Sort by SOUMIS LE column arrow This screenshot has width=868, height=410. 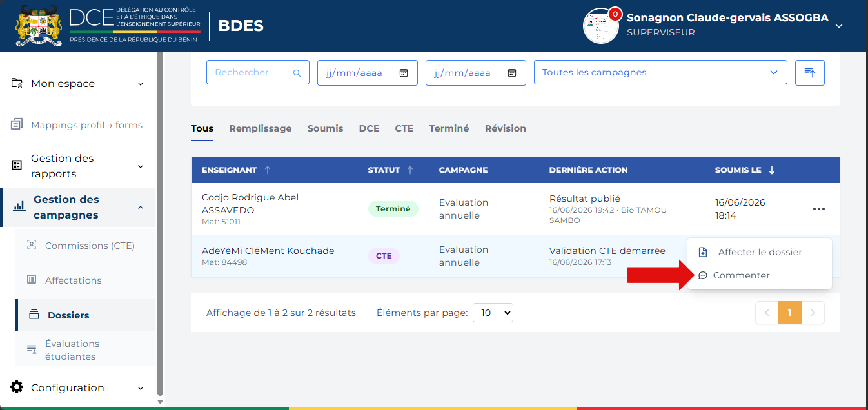click(x=772, y=170)
